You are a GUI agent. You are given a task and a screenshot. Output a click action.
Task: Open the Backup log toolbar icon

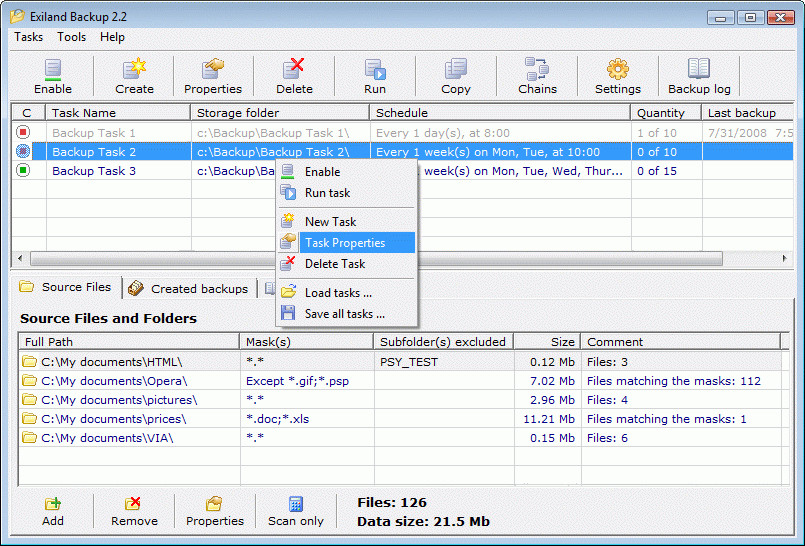click(x=699, y=68)
